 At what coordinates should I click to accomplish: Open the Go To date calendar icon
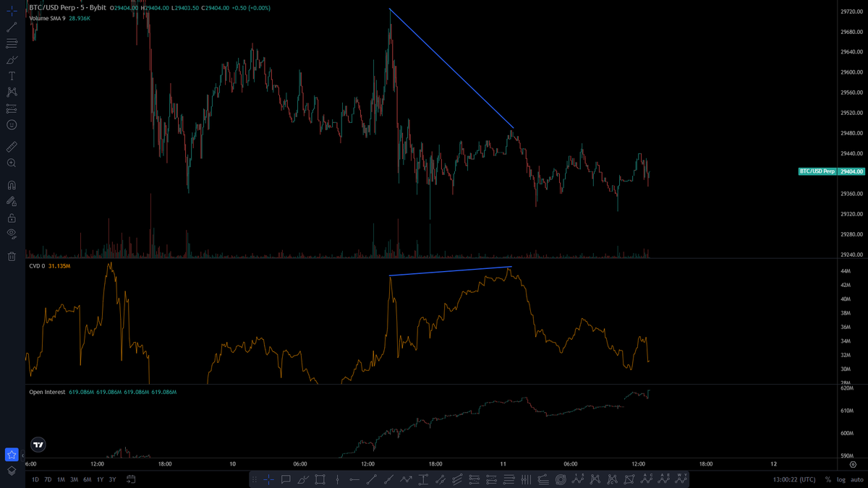point(131,479)
